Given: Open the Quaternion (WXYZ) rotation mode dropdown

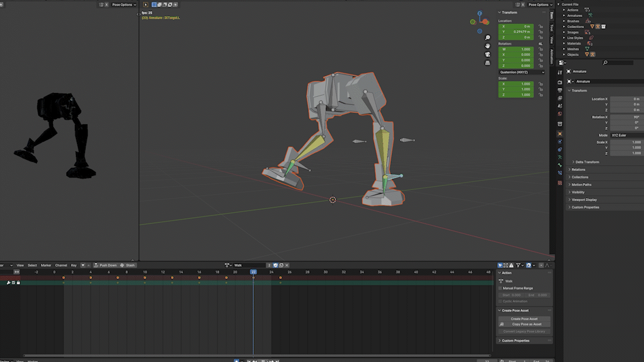Looking at the screenshot, I should 522,72.
